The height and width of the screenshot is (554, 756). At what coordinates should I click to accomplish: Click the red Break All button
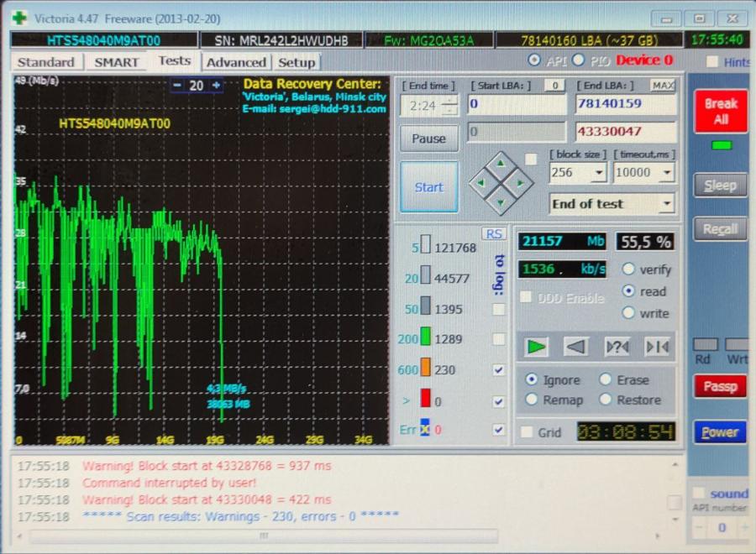point(720,112)
